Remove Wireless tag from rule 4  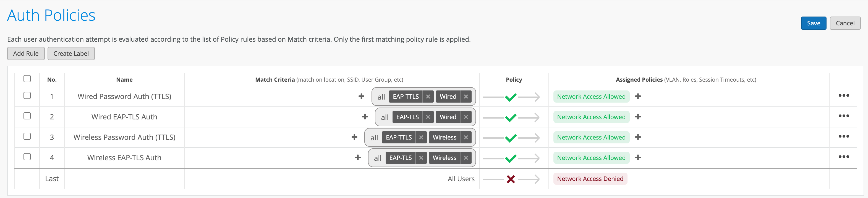[x=466, y=158]
